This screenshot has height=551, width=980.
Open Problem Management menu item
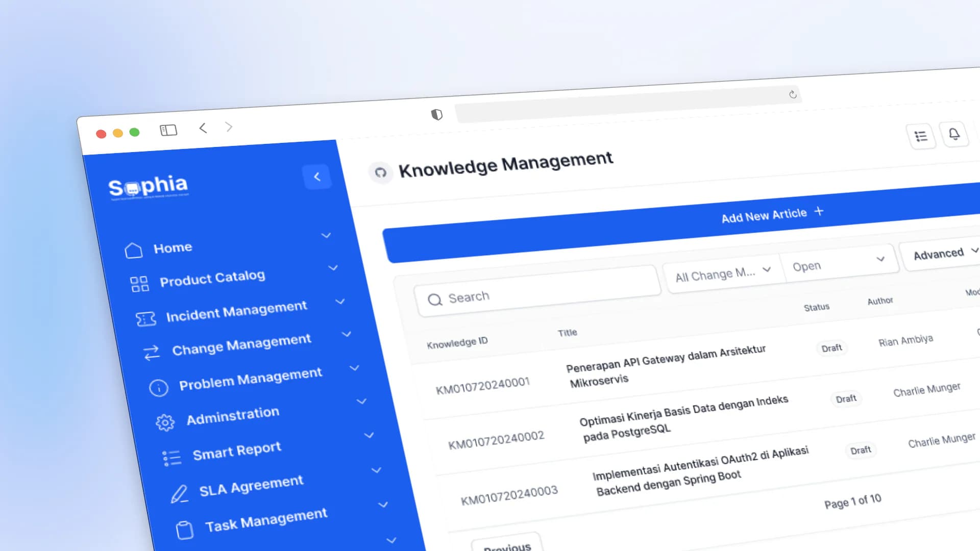[251, 379]
